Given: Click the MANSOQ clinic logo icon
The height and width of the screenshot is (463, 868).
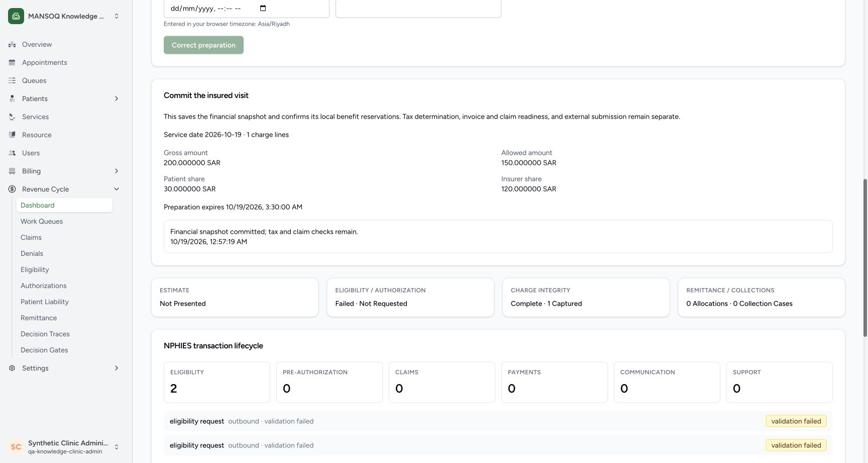Looking at the screenshot, I should tap(16, 16).
